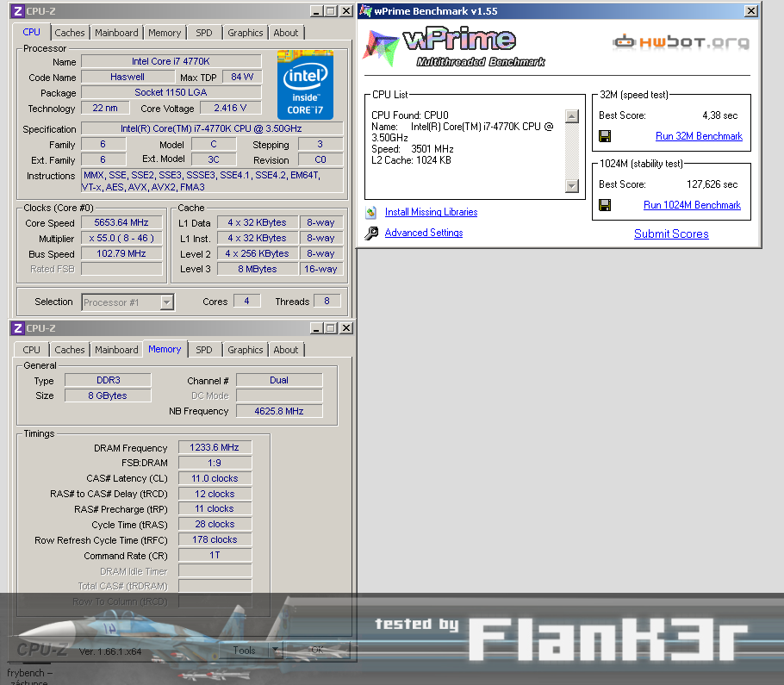The height and width of the screenshot is (685, 784).
Task: Click the Run 32M Benchmark link
Action: click(x=699, y=136)
